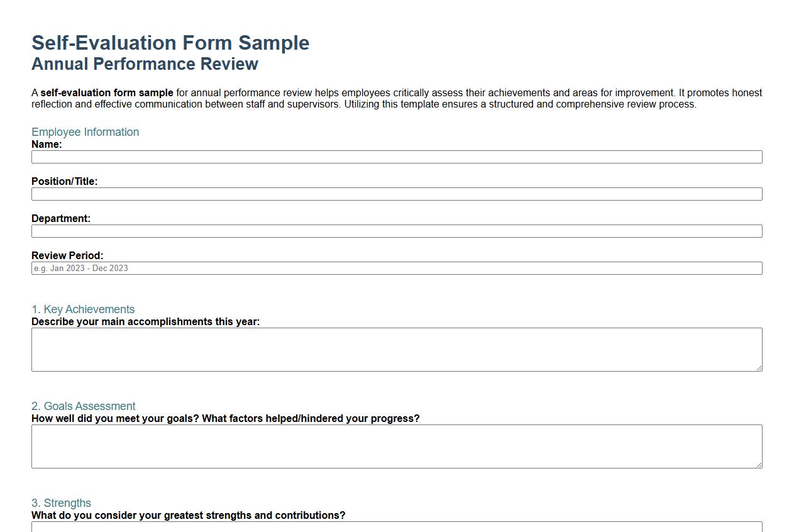The height and width of the screenshot is (532, 794).
Task: Click the Name input field
Action: point(396,157)
